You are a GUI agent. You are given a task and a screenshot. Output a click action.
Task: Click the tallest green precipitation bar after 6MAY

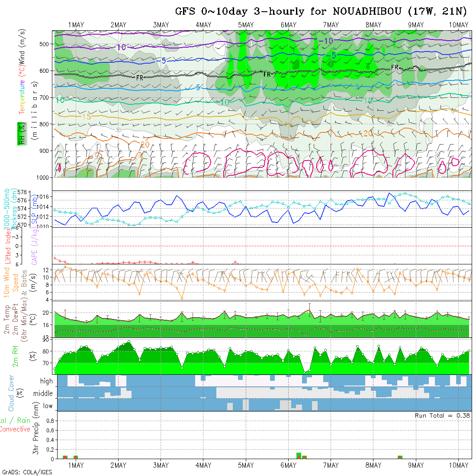299,456
